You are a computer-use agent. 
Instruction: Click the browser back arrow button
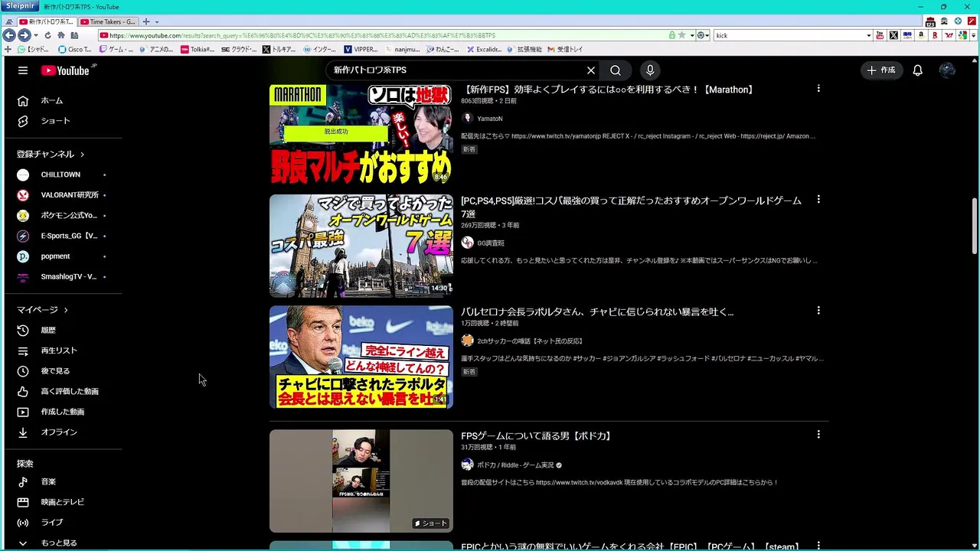click(8, 35)
